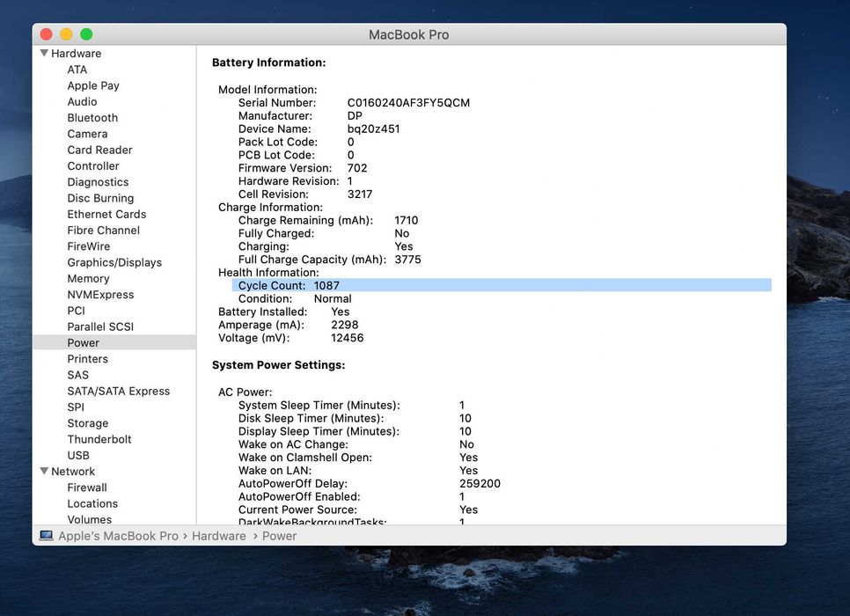
Task: Open Printers section
Action: tap(88, 359)
